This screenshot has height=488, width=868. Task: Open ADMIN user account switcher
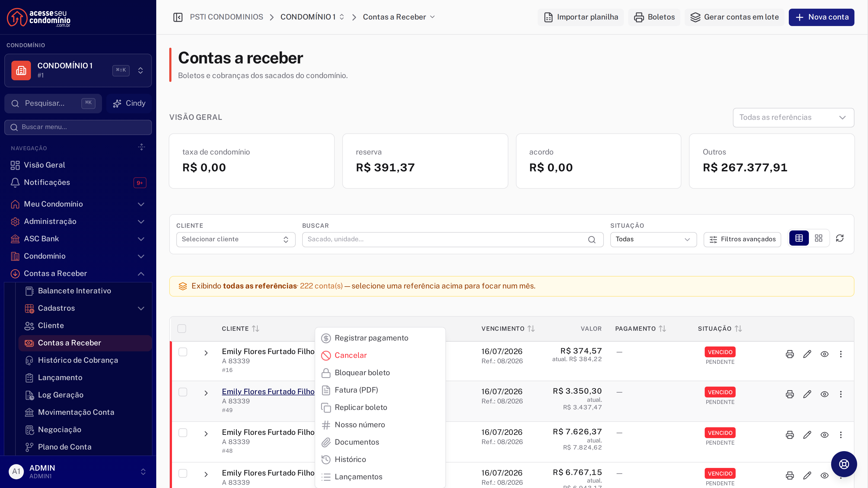(78, 471)
